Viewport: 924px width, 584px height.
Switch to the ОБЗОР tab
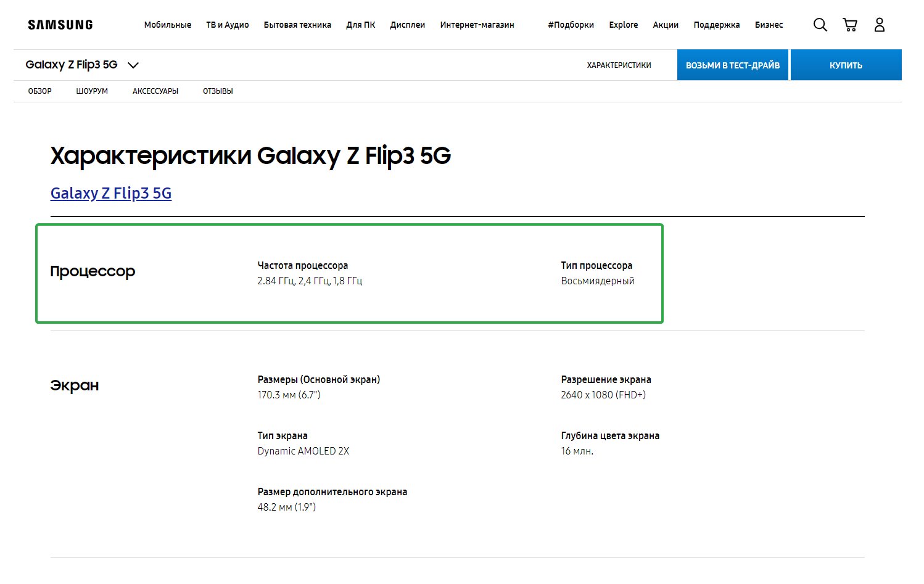coord(40,91)
